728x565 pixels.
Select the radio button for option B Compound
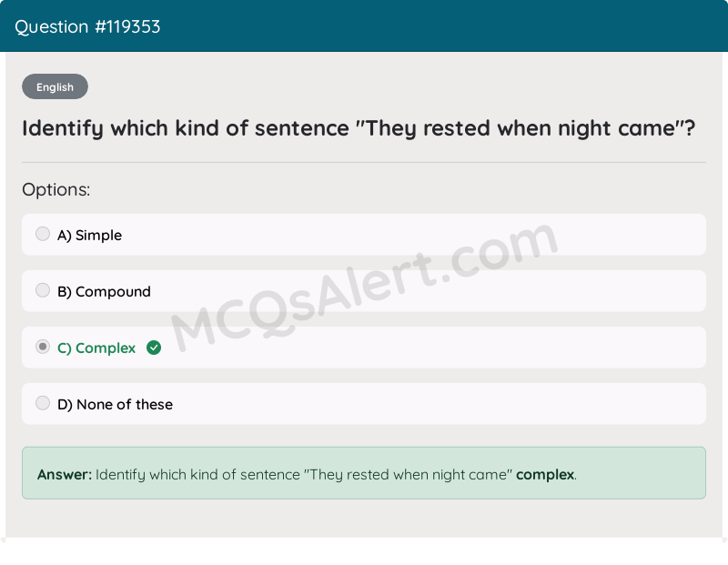[x=43, y=290]
